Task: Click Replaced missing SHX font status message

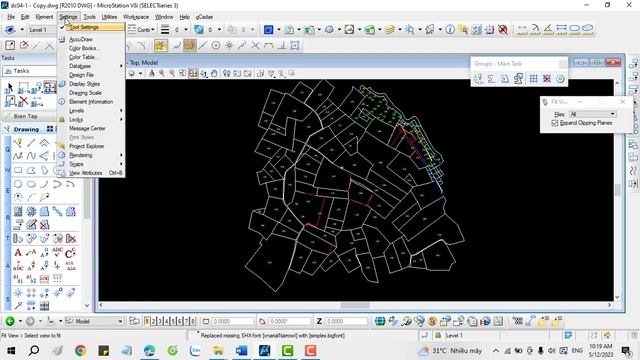Action: 273,336
